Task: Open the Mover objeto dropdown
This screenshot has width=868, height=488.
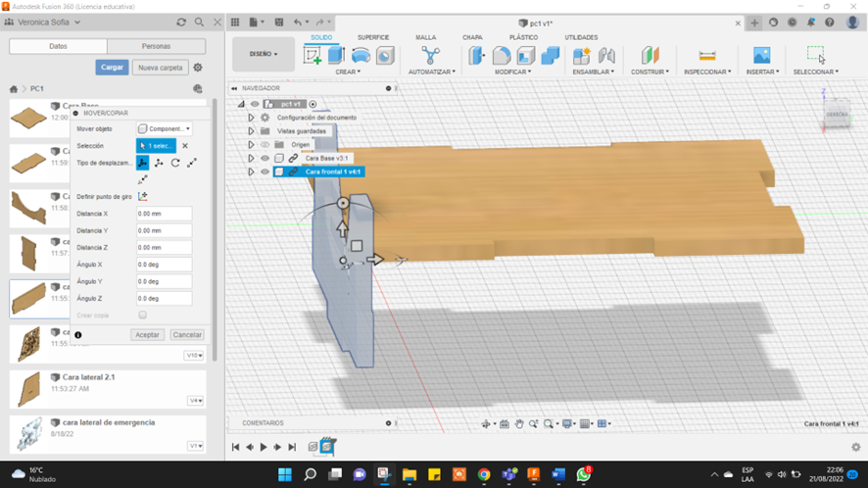Action: coord(164,129)
